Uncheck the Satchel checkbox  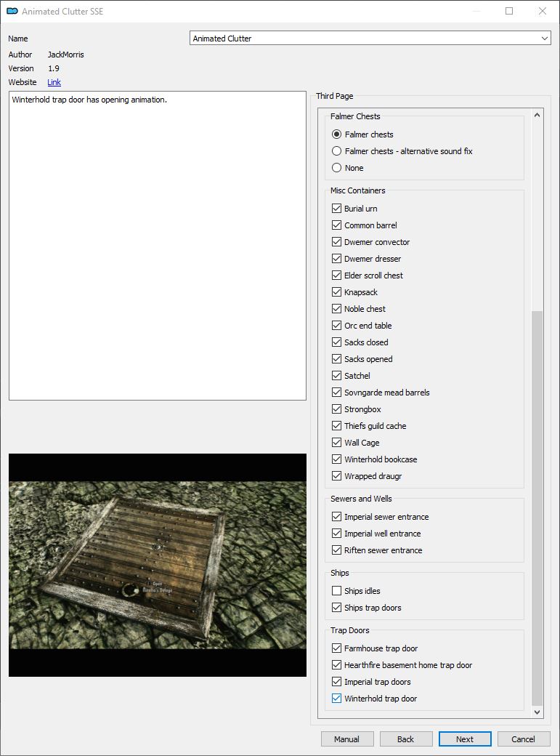[336, 376]
